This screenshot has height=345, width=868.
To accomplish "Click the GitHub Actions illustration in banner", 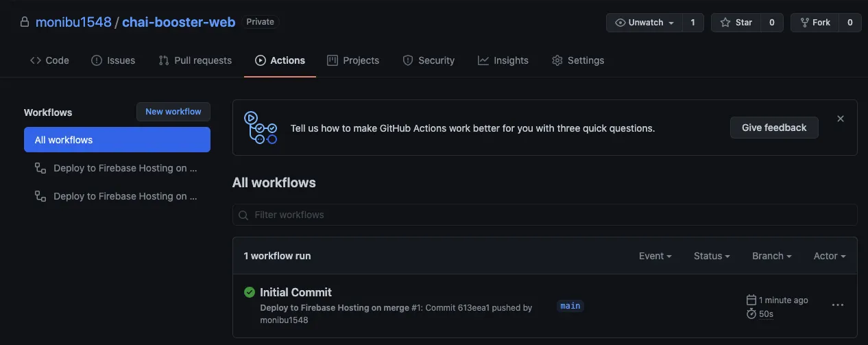I will [x=261, y=128].
